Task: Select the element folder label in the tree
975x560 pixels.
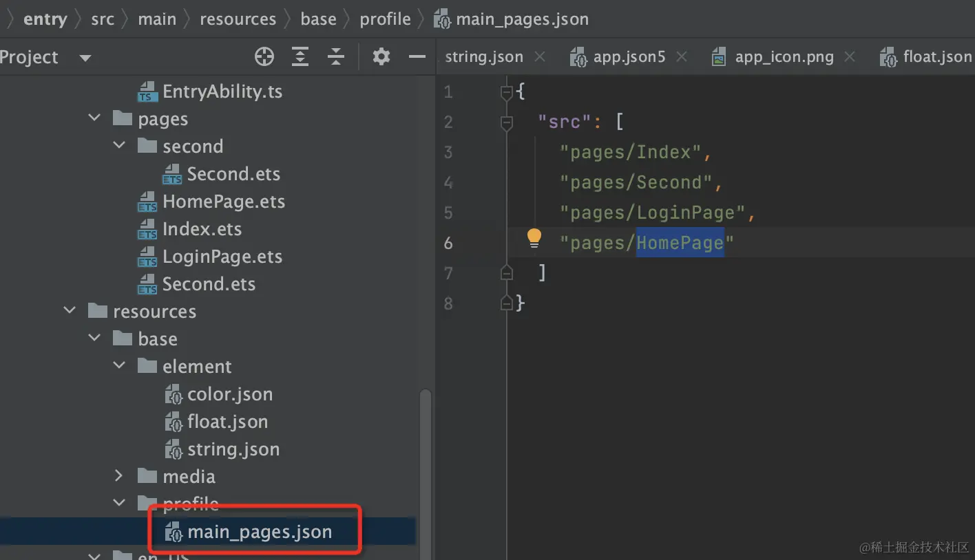Action: click(x=197, y=367)
